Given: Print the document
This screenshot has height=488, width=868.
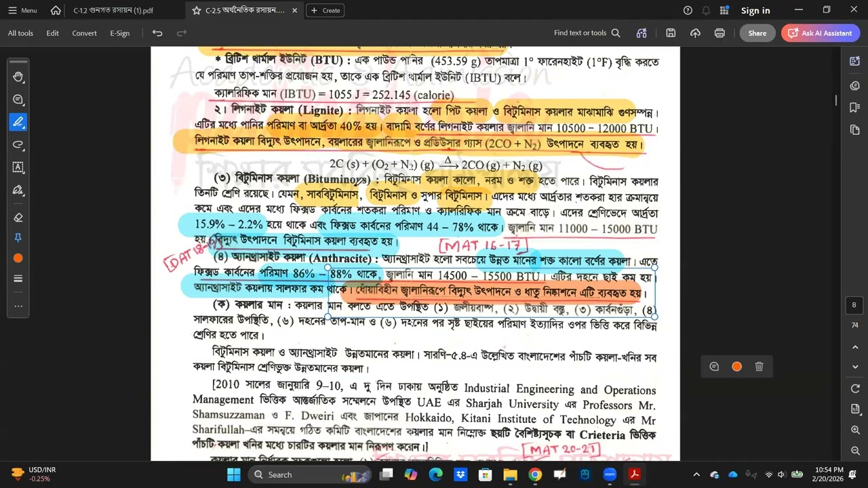Looking at the screenshot, I should 719,33.
